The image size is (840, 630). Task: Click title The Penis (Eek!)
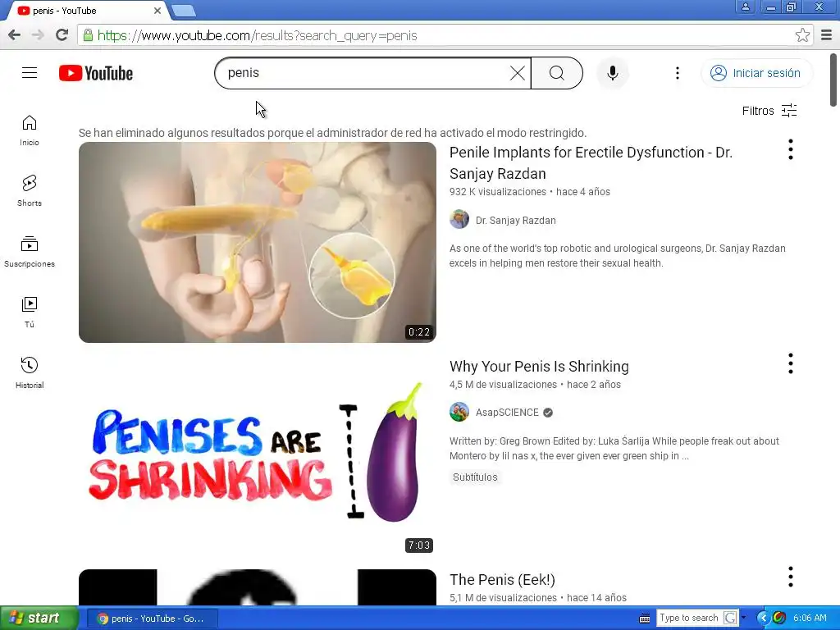(x=502, y=580)
